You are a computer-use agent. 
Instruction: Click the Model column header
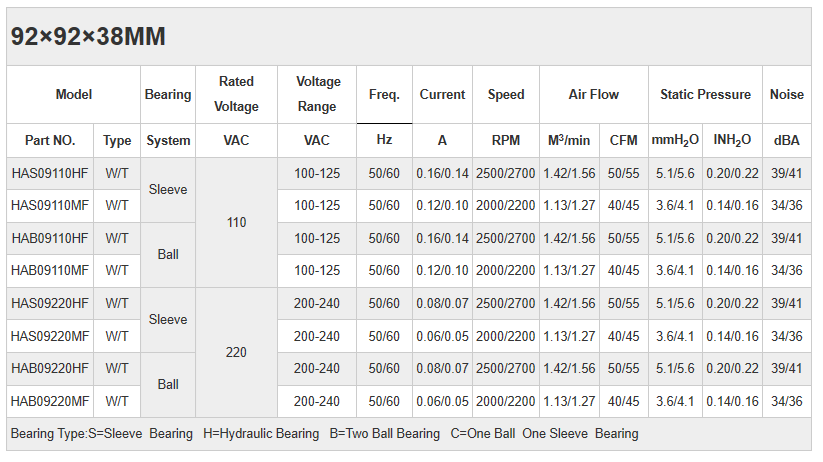click(x=73, y=95)
